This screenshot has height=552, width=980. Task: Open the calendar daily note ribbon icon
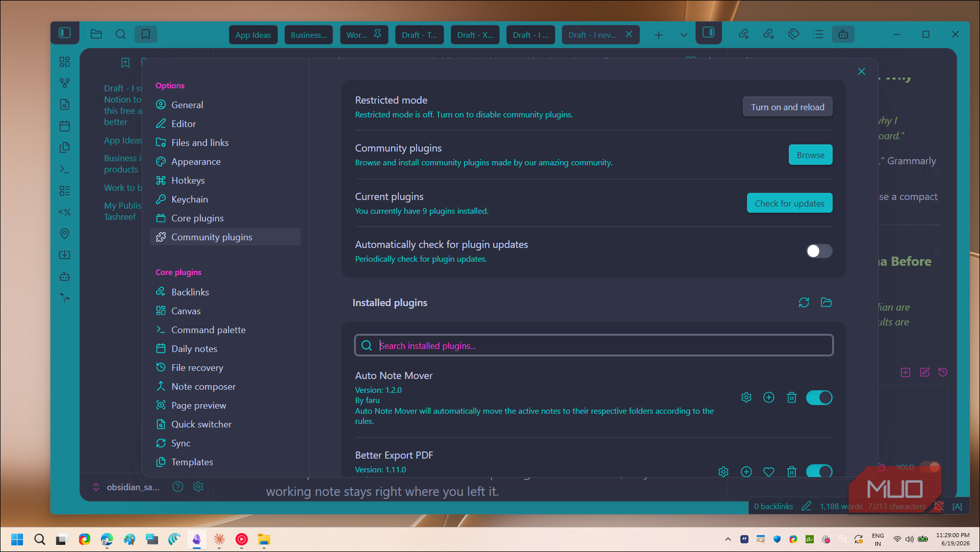[65, 126]
